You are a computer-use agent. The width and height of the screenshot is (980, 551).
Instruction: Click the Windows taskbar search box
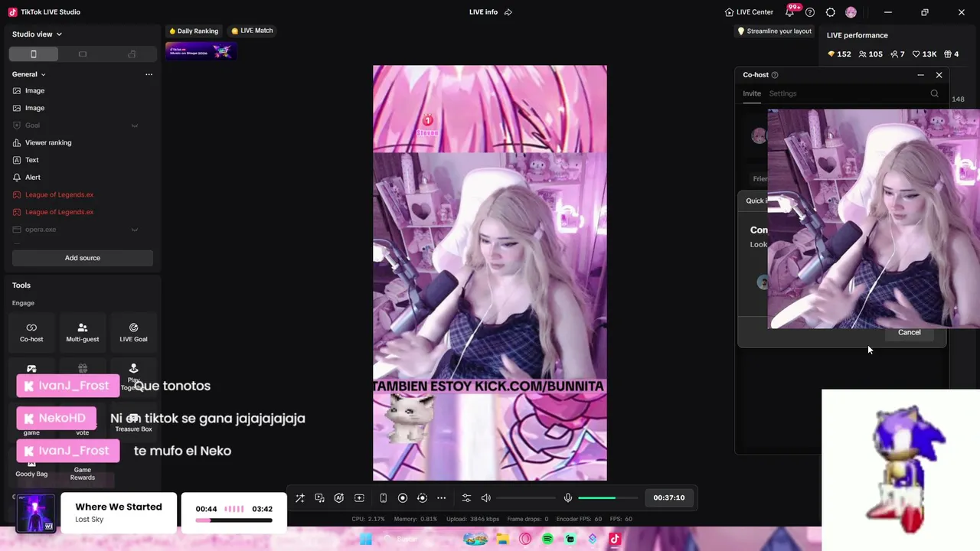point(417,539)
